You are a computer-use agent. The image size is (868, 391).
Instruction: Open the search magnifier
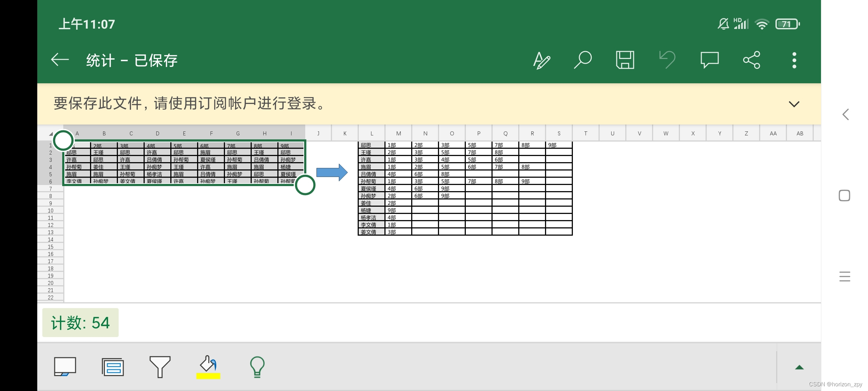click(x=583, y=60)
